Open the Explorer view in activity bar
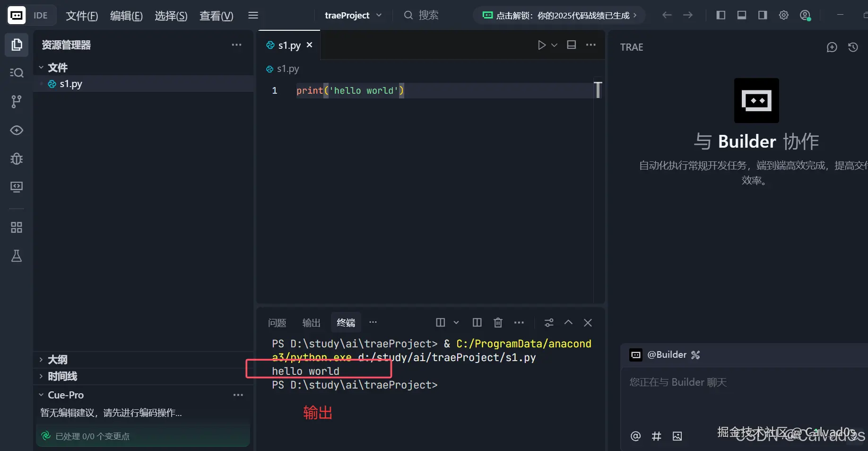The height and width of the screenshot is (451, 868). 17,45
